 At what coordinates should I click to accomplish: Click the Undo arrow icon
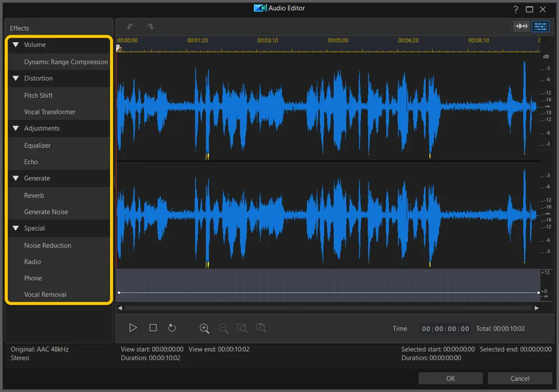click(130, 27)
